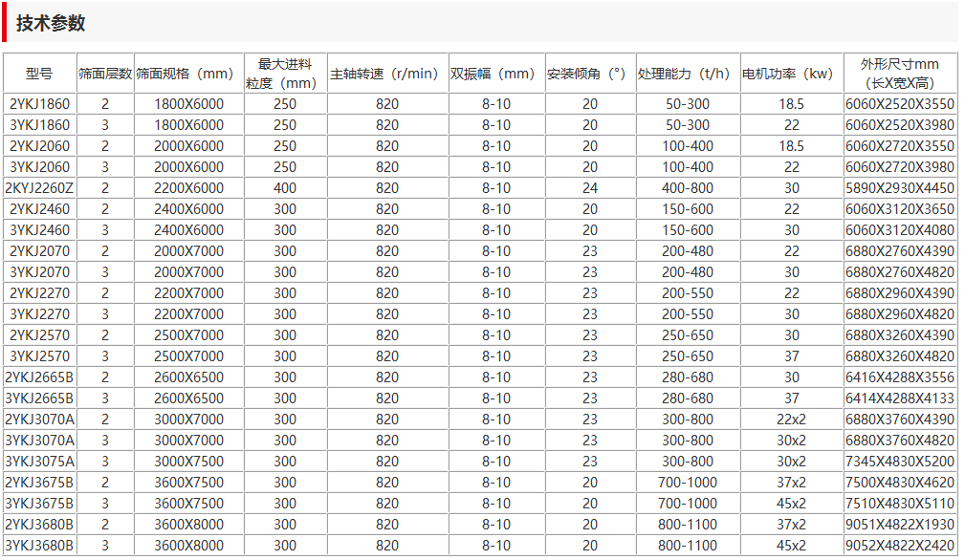Screen dimensions: 965x560
Task: Click motor power 18.5 in 2YKJ1860 row
Action: coord(792,104)
